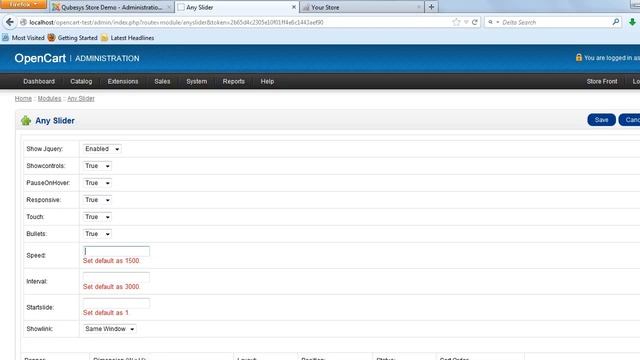The width and height of the screenshot is (640, 360).
Task: Click the Modules breadcrumb link
Action: tap(49, 98)
